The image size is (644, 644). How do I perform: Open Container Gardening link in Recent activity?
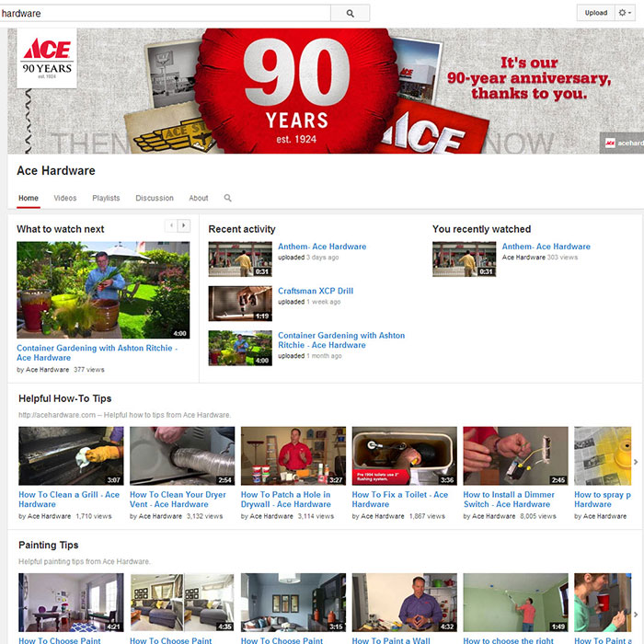(x=341, y=340)
